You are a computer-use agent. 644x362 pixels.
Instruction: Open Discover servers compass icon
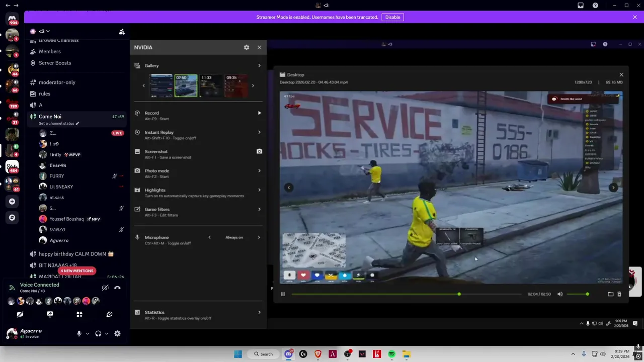(x=12, y=218)
